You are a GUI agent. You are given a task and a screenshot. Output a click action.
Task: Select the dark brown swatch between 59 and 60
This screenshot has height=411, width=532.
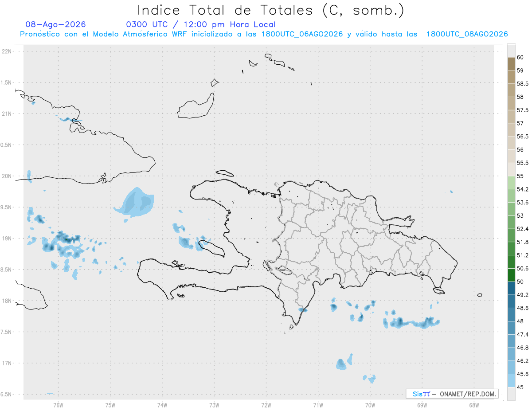pyautogui.click(x=511, y=64)
